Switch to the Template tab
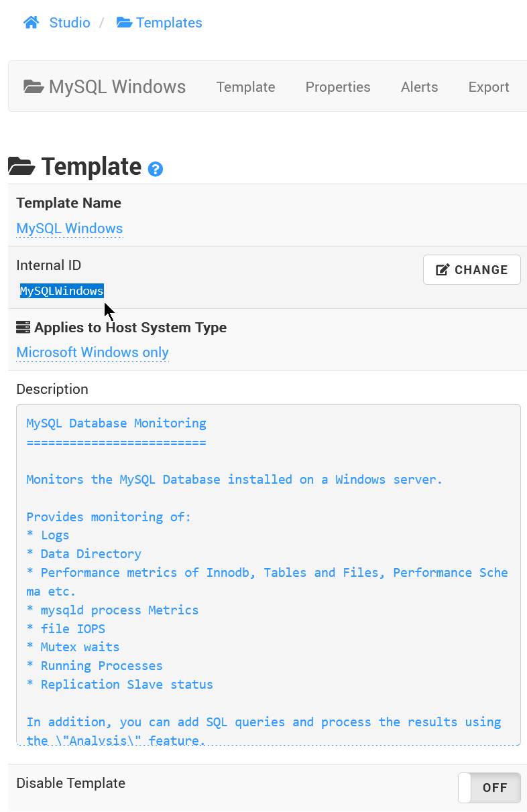 click(x=245, y=87)
